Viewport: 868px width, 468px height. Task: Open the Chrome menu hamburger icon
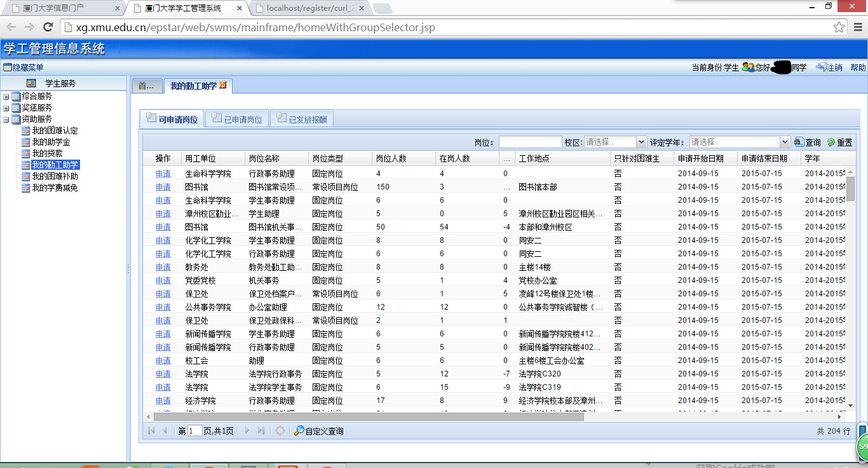[x=857, y=27]
